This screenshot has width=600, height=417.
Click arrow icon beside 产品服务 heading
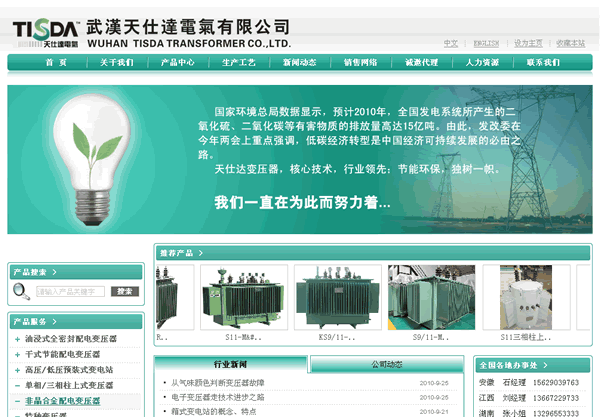pos(52,321)
